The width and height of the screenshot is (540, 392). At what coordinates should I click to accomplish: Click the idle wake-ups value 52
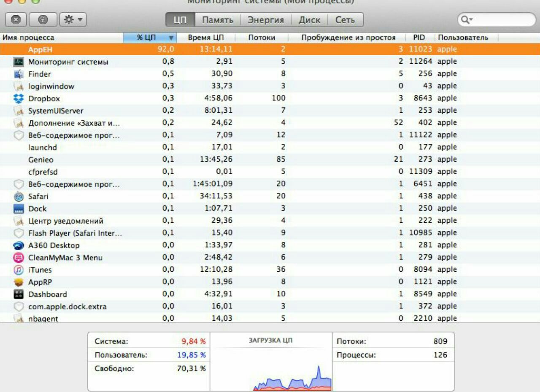pyautogui.click(x=398, y=123)
